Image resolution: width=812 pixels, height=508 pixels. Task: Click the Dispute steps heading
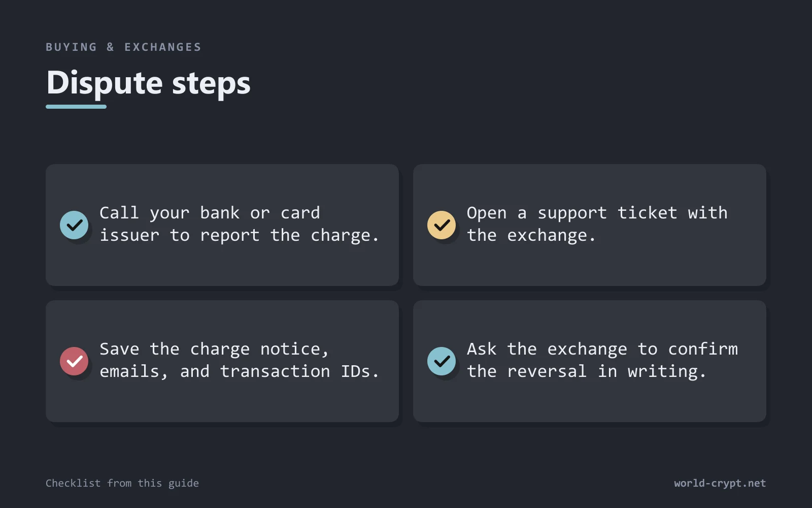pyautogui.click(x=148, y=83)
